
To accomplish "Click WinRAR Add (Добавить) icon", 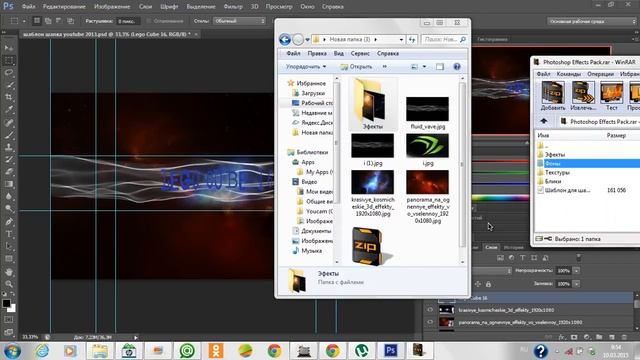I will click(553, 96).
